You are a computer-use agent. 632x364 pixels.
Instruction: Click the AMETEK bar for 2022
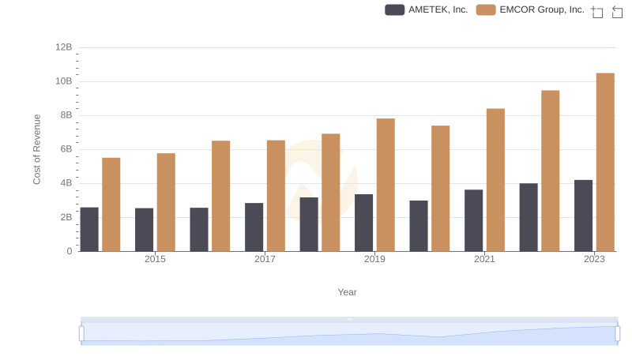pos(529,217)
